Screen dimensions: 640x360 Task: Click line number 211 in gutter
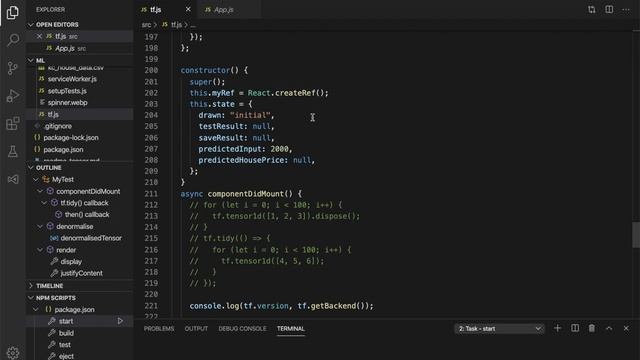point(151,194)
